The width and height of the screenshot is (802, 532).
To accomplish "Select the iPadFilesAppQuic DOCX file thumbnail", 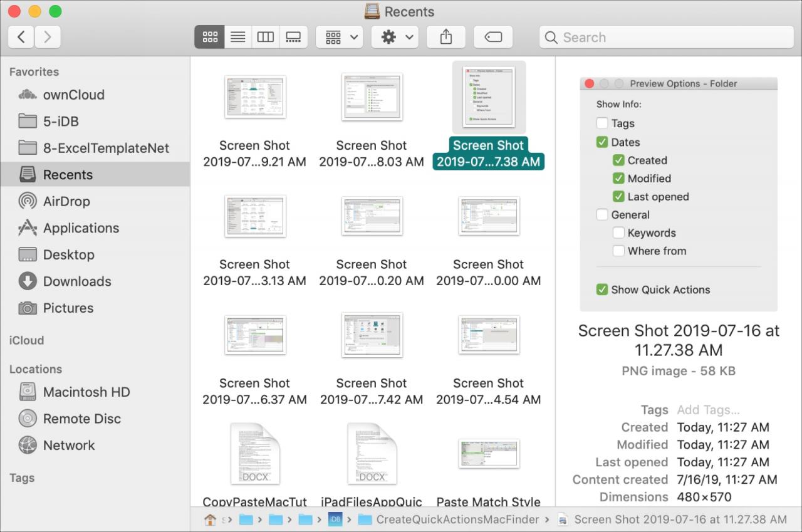I will [x=372, y=454].
